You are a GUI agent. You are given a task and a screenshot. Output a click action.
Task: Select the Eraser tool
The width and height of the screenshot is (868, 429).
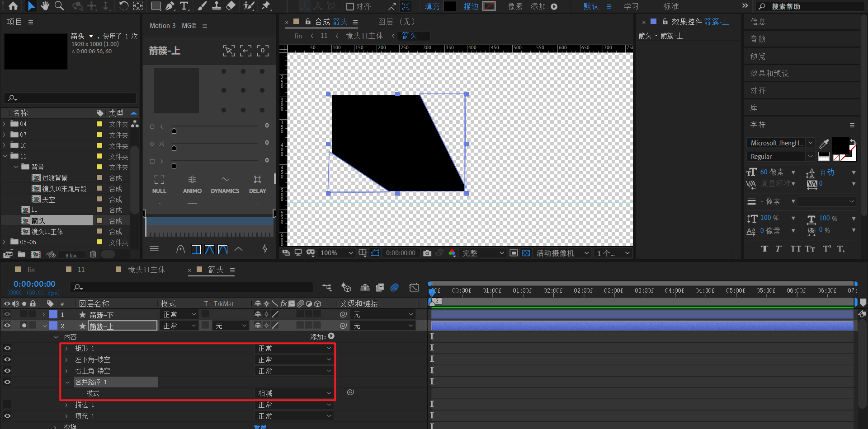click(231, 6)
